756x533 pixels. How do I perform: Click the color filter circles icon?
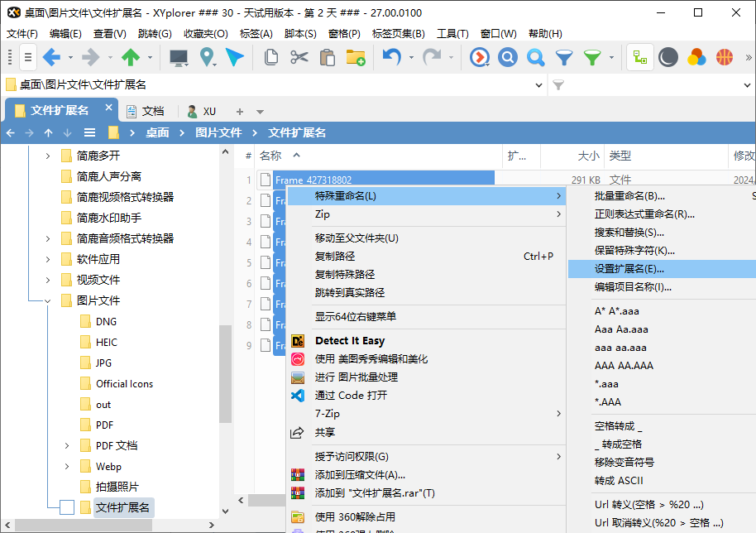pos(696,57)
